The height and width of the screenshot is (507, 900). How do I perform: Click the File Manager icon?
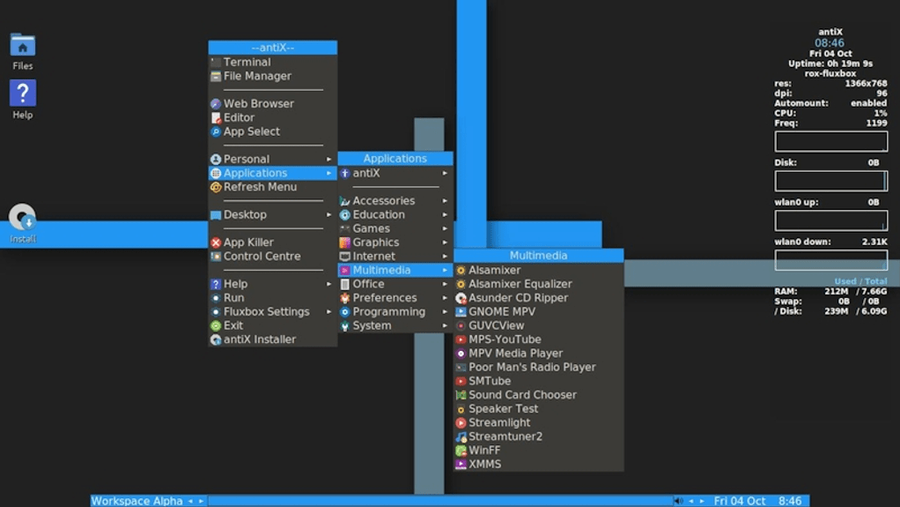coord(216,76)
